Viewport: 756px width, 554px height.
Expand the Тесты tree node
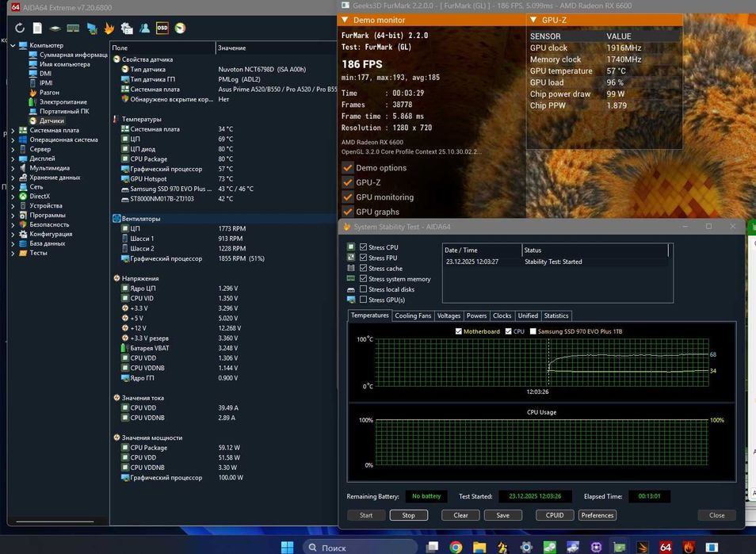(x=13, y=253)
